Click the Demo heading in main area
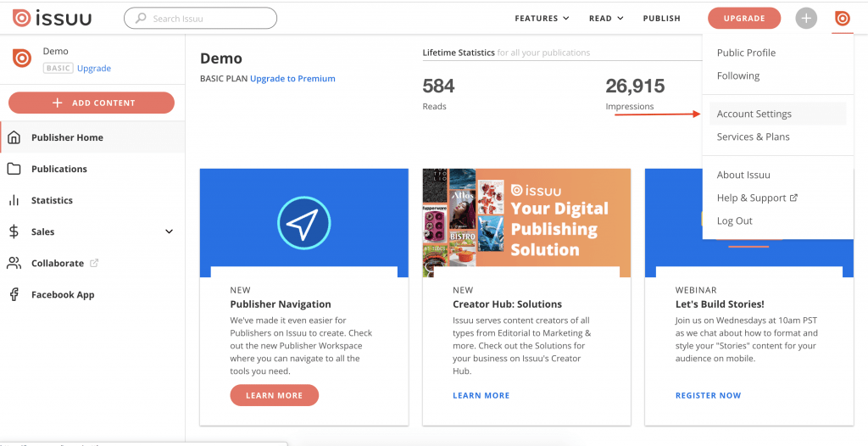Screen dimensions: 868x446 click(221, 59)
